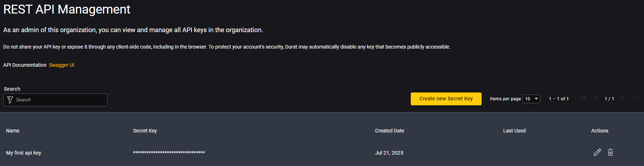644x166 pixels.
Task: Jump to the last page of results
Action: pyautogui.click(x=635, y=98)
